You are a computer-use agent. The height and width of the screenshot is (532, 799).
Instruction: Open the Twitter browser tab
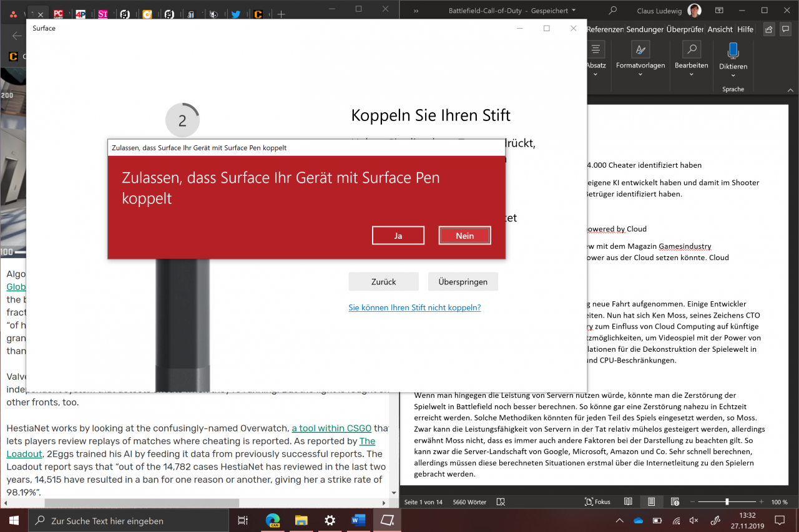(x=236, y=13)
